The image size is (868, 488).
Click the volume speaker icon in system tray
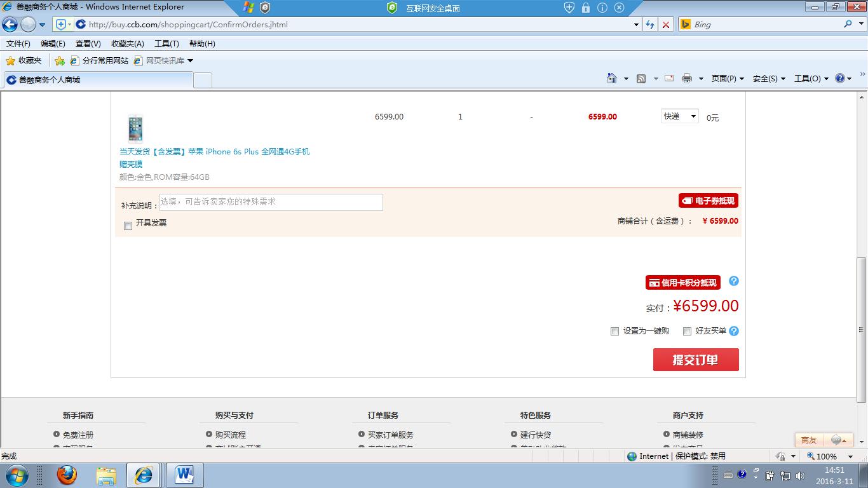[x=800, y=476]
